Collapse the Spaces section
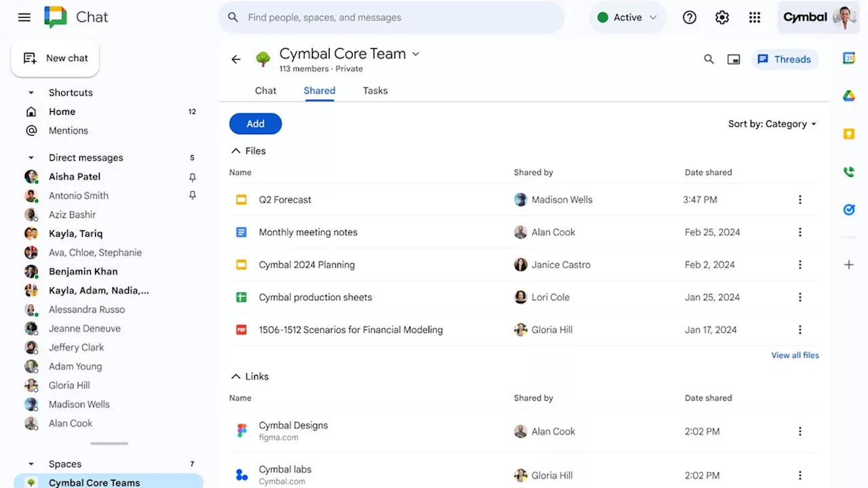 [31, 464]
